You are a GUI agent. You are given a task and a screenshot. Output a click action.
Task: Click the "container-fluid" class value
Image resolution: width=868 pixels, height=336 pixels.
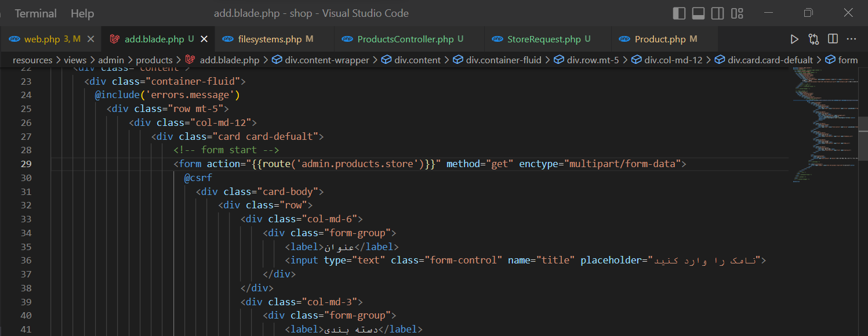[x=193, y=81]
